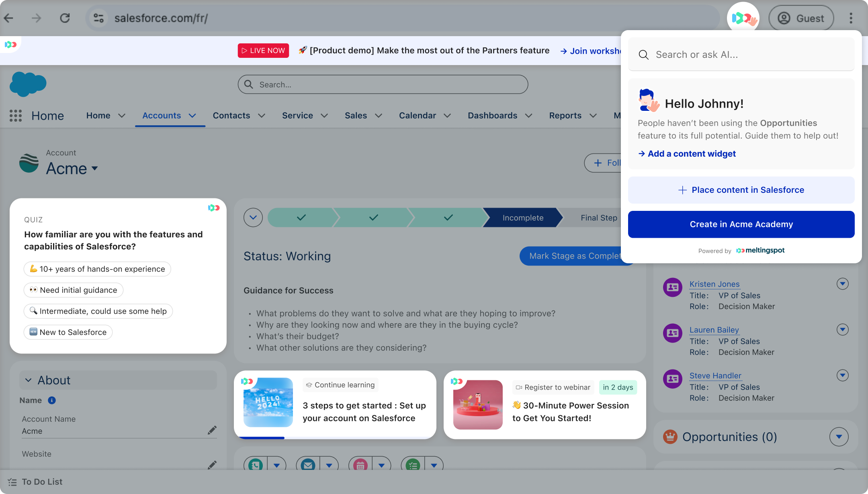868x494 pixels.
Task: Choose 'Need initial guidance' in the quiz
Action: [73, 290]
